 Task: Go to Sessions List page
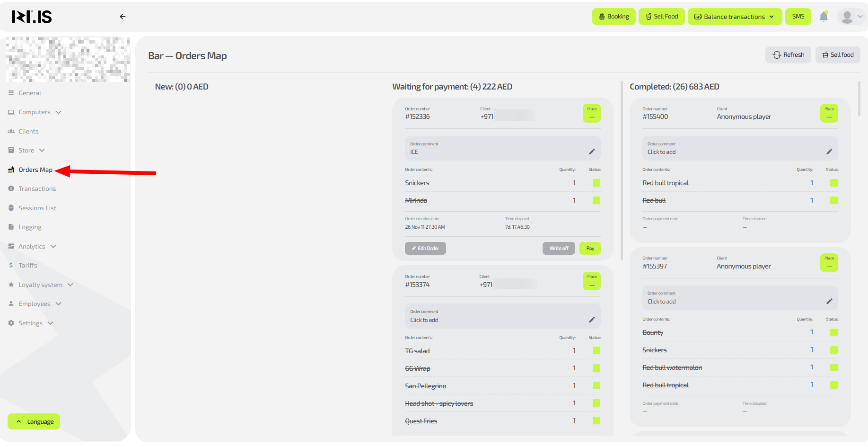(x=37, y=208)
